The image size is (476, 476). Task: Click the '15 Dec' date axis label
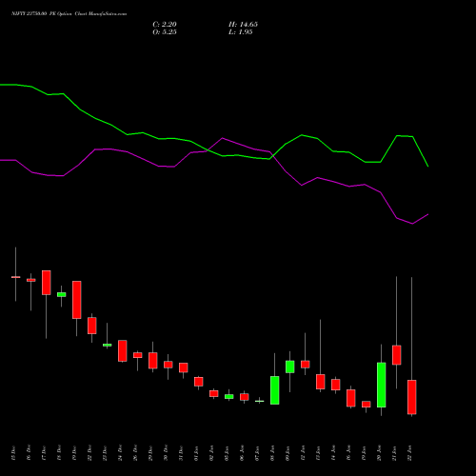point(13,453)
